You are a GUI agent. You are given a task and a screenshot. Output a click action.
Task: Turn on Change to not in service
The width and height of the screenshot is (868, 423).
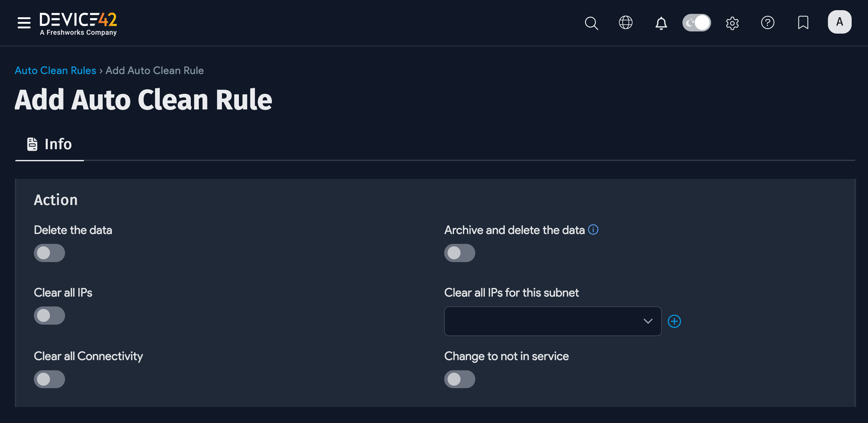coord(460,379)
